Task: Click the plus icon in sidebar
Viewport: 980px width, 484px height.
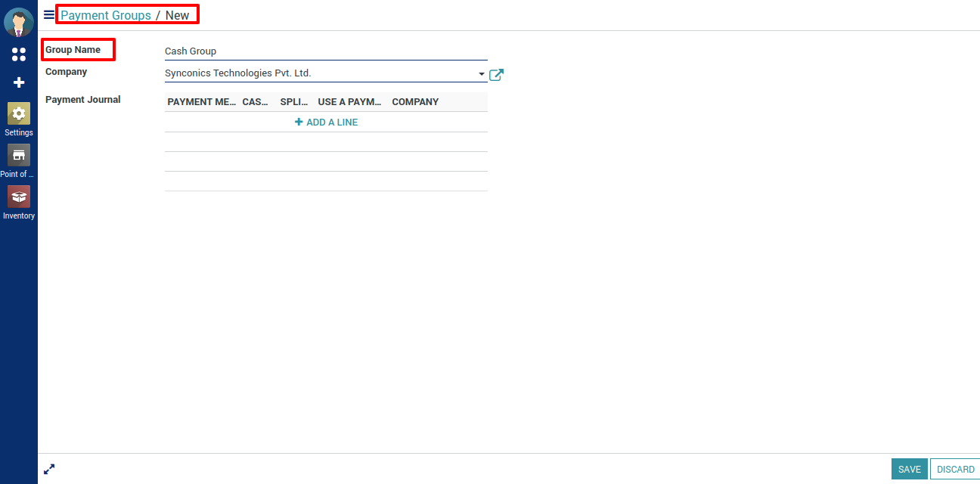Action: pyautogui.click(x=19, y=82)
